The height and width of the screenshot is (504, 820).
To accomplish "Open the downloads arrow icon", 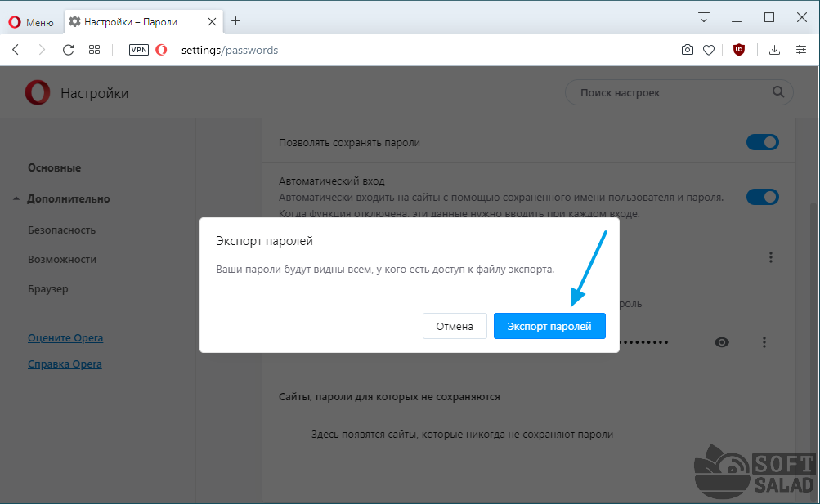I will 774,50.
